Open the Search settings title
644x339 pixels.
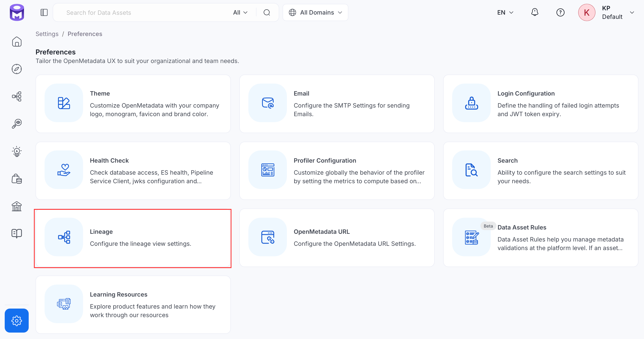pos(507,160)
